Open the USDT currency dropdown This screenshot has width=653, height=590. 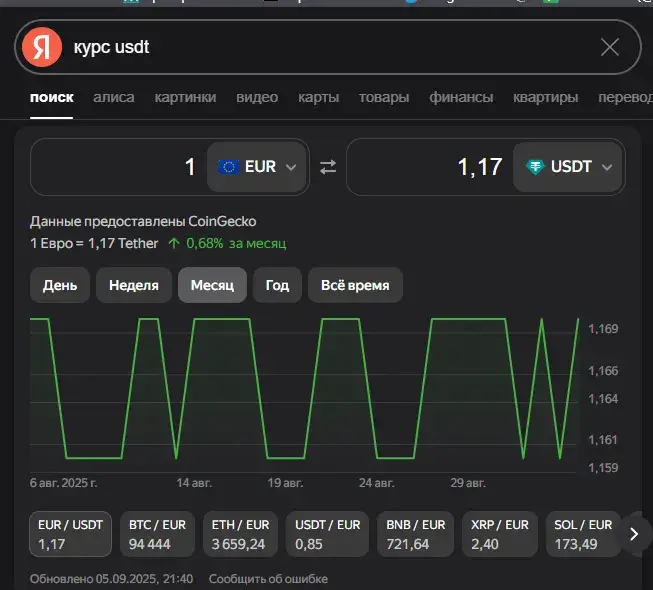568,167
